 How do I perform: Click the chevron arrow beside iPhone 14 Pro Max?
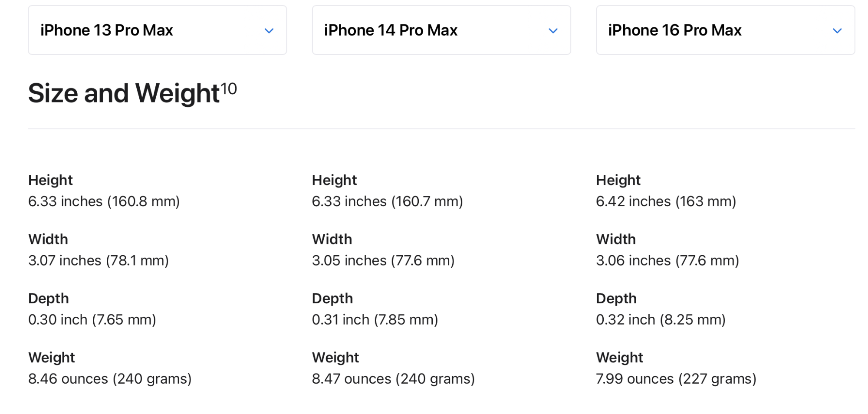(x=553, y=31)
